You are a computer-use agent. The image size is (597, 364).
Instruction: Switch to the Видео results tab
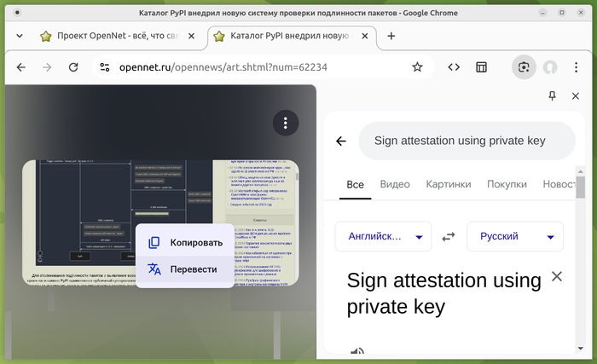395,184
